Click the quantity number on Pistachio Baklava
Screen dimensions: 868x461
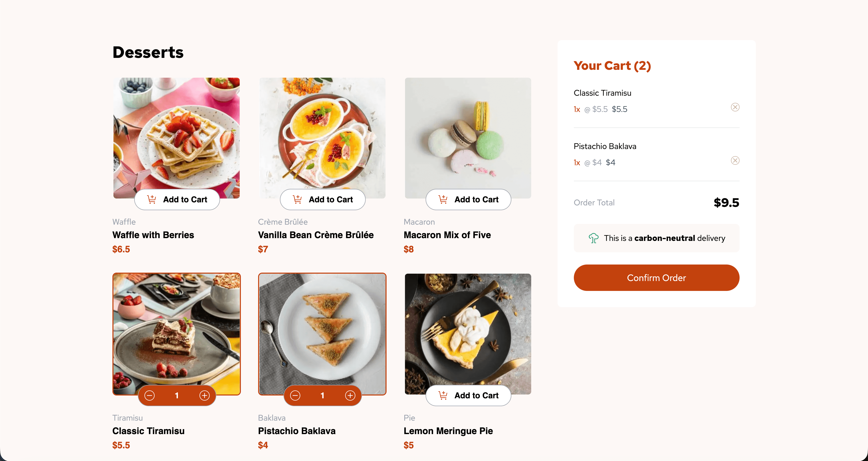[322, 395]
